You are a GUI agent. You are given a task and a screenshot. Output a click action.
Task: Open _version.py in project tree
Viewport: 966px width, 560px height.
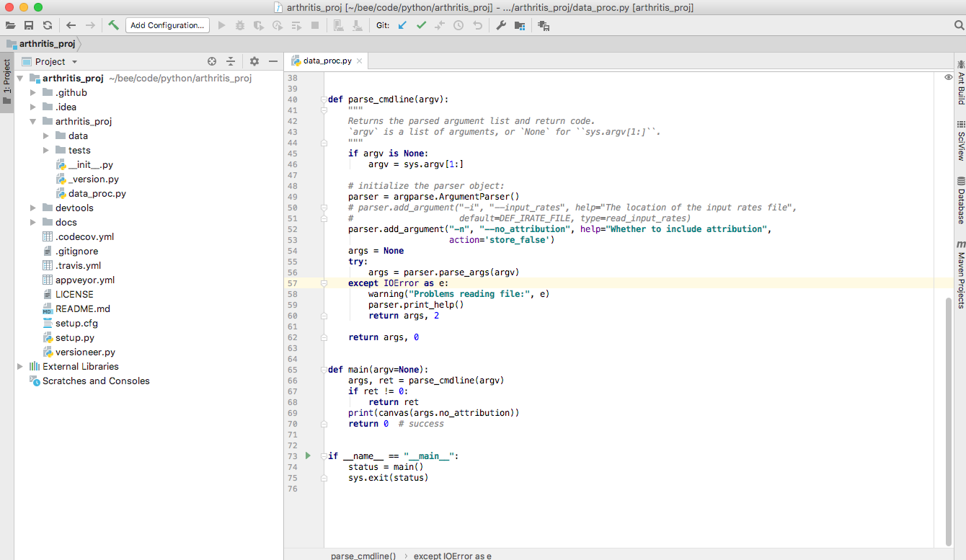(87, 179)
